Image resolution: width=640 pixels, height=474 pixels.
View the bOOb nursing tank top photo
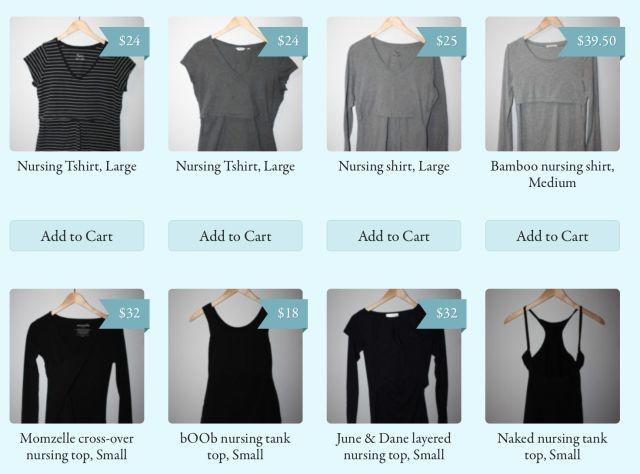pos(236,356)
